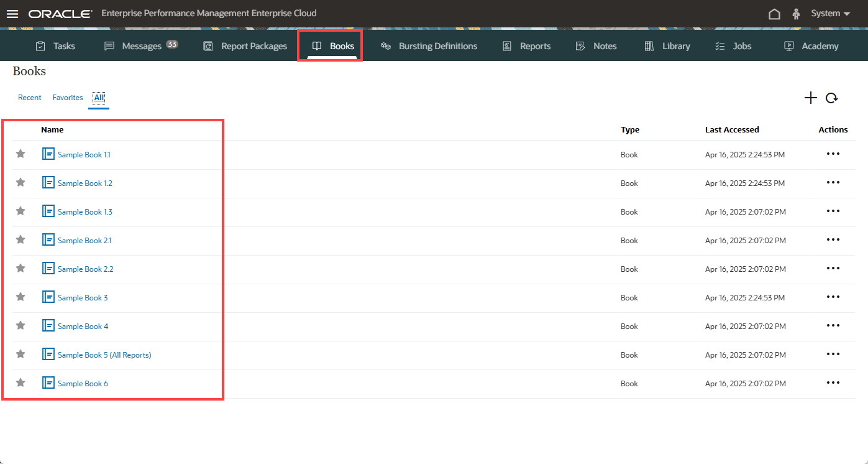Favorite Sample Book 1.3 with star

pyautogui.click(x=21, y=211)
